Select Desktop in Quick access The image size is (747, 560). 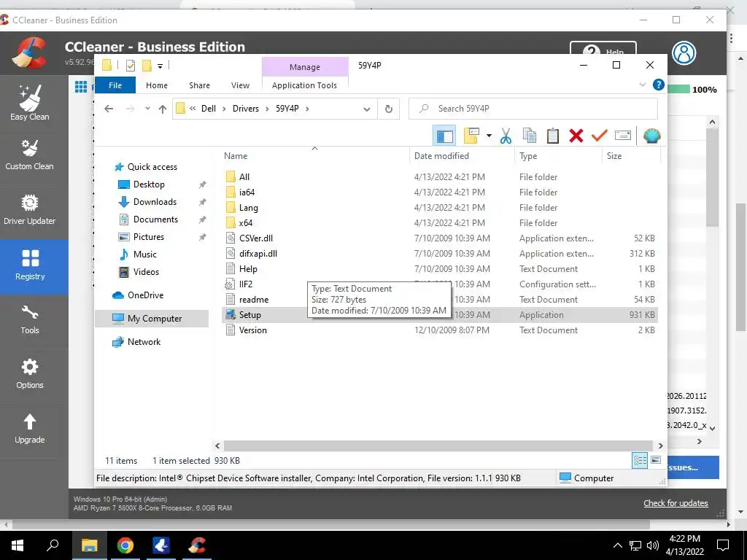tap(149, 184)
